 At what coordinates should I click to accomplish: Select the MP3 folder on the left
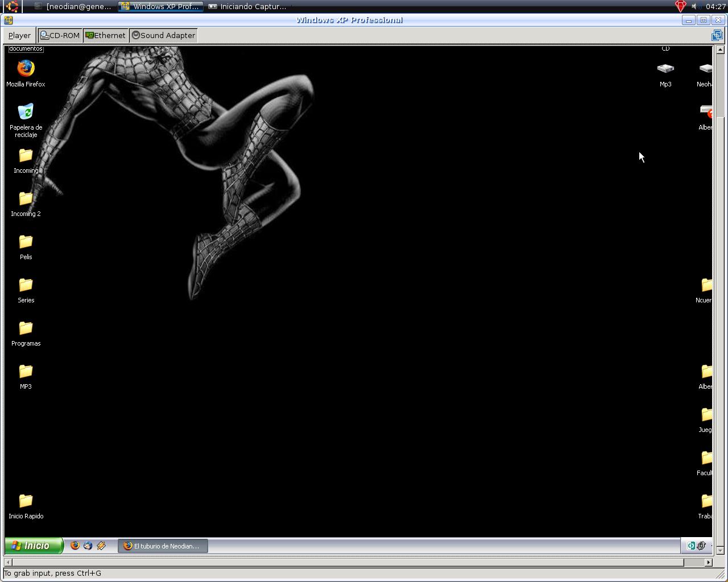[x=26, y=377]
